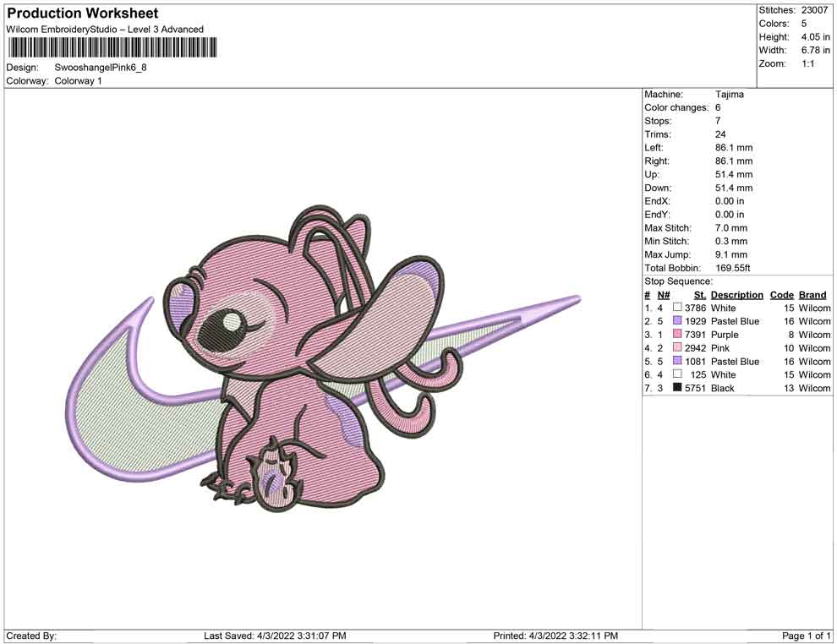Select the black swatch for code 5751
The image size is (837, 644).
click(x=677, y=387)
